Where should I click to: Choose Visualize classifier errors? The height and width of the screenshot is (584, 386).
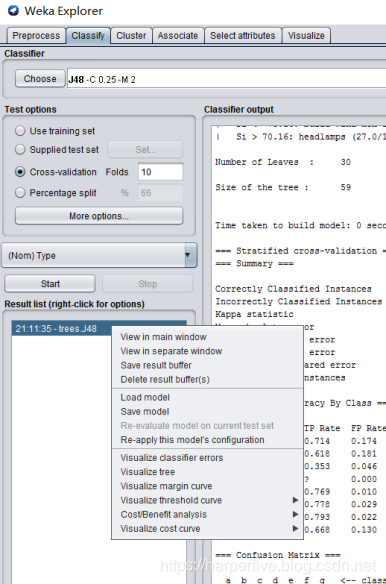coord(207,457)
